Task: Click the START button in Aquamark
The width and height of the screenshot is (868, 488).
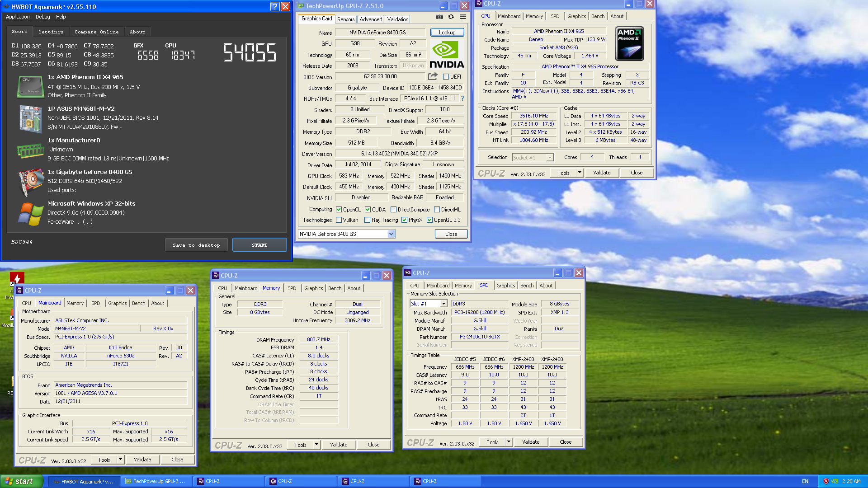Action: click(x=259, y=245)
